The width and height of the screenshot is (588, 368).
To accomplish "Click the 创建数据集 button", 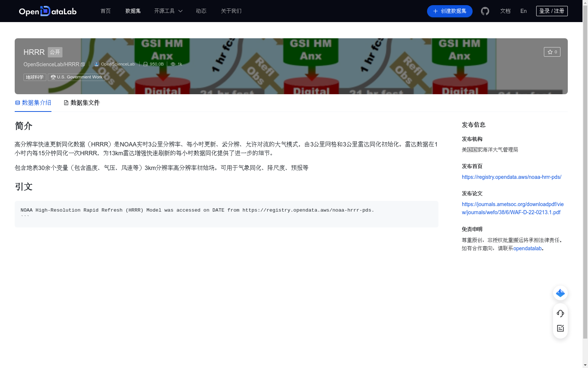I will [x=449, y=11].
